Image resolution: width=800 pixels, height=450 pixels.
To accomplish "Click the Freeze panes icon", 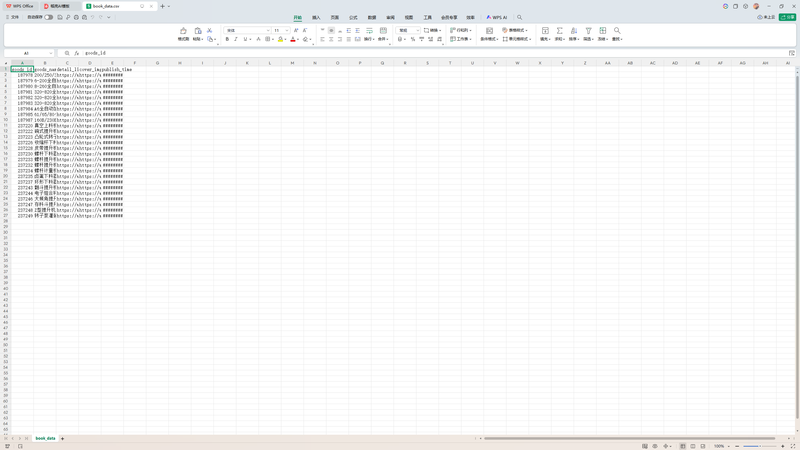I will pos(603,31).
